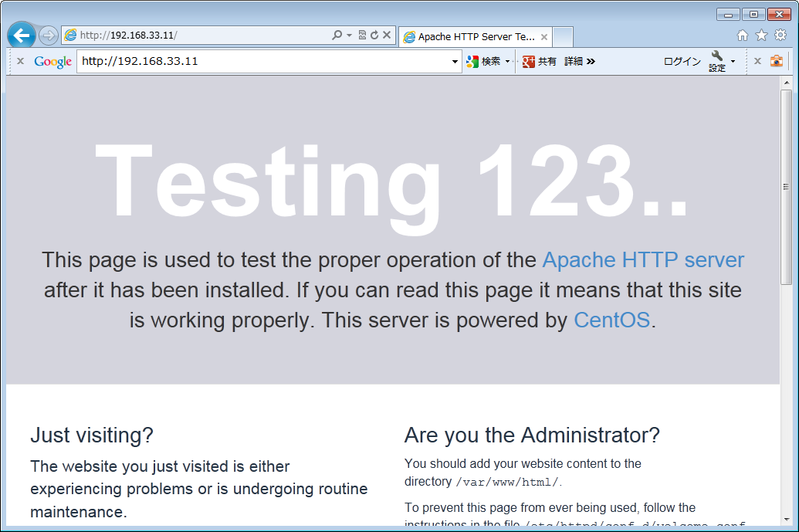
Task: Open the Home page icon
Action: click(743, 36)
